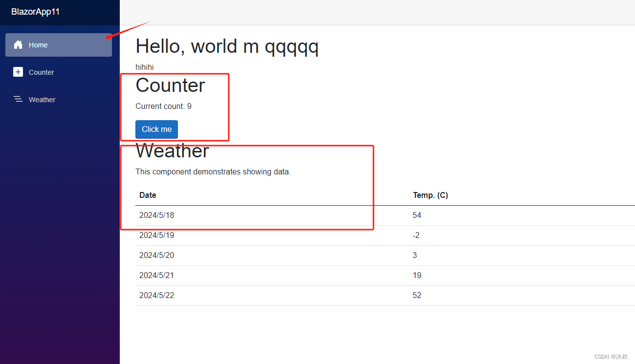Click the house icon beside Home
This screenshot has height=364, width=635.
point(18,44)
